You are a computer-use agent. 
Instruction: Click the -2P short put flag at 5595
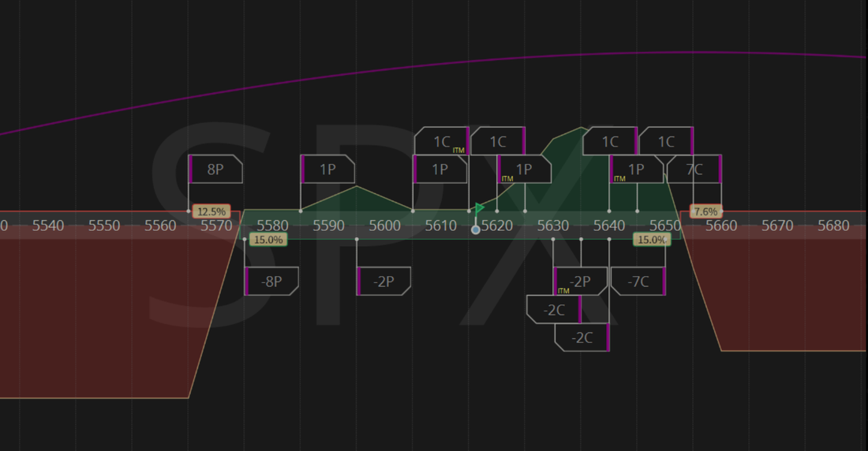click(x=383, y=281)
